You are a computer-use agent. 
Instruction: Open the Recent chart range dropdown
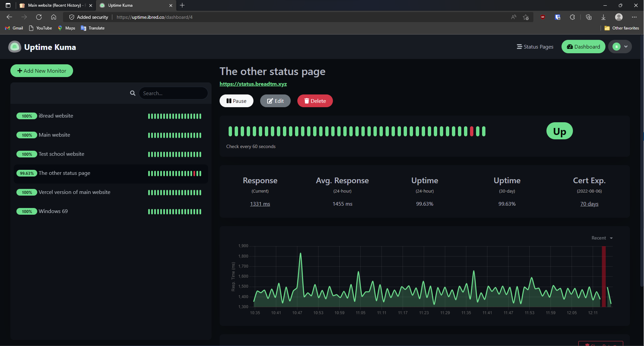pos(602,238)
